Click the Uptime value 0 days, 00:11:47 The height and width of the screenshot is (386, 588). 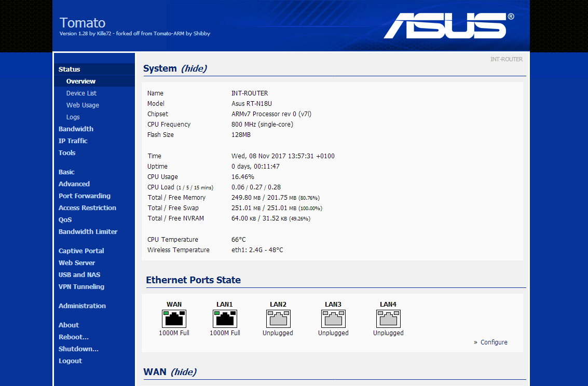(x=255, y=167)
